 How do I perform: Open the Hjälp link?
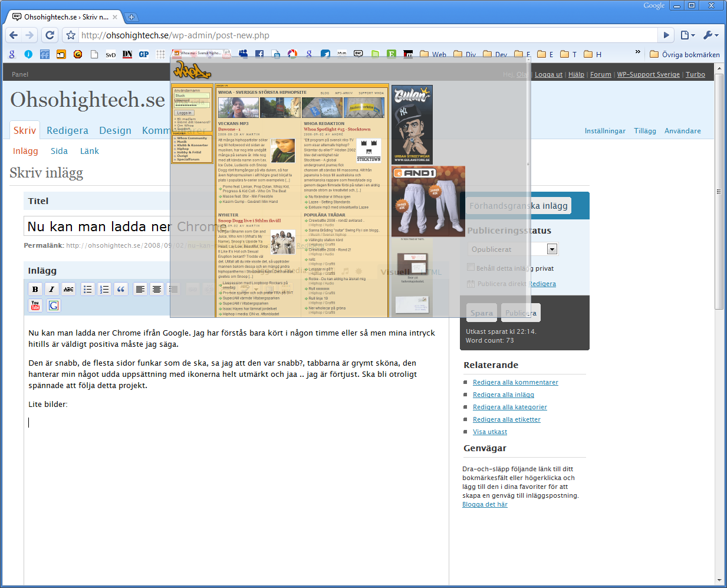tap(576, 74)
